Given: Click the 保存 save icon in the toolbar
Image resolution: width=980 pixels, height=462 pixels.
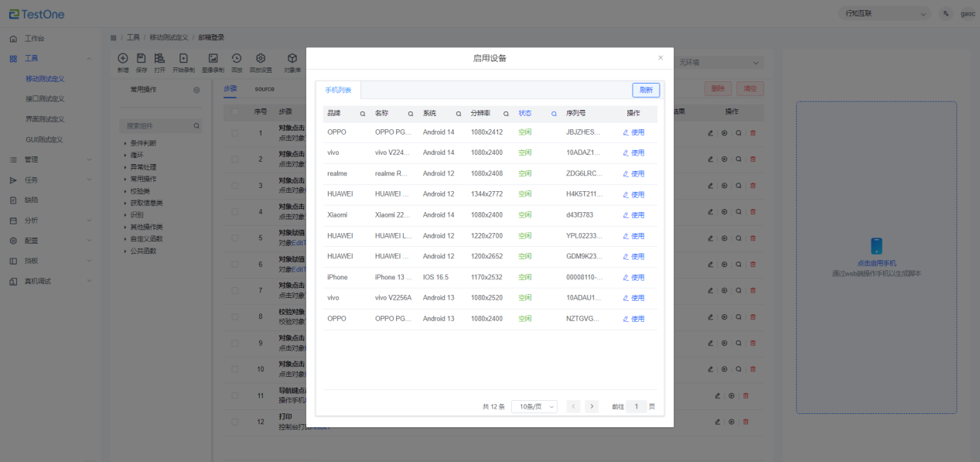Looking at the screenshot, I should tap(142, 58).
